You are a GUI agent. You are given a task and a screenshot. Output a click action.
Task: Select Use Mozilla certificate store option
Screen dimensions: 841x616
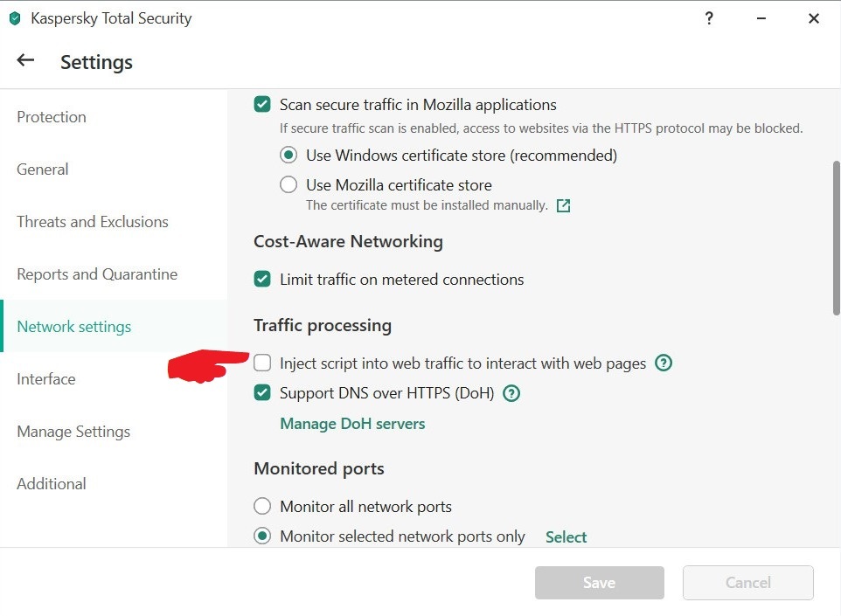tap(288, 185)
